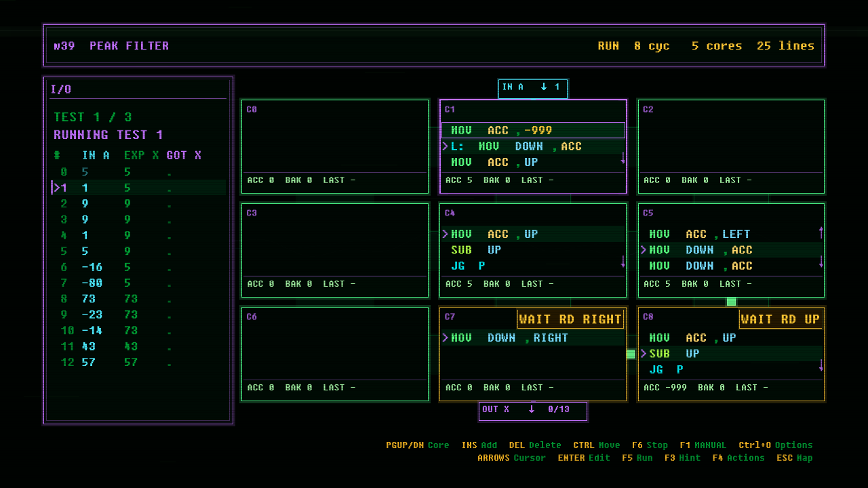Select MOV DOWN,RIGHT line in C7
This screenshot has height=488, width=868.
click(x=533, y=338)
